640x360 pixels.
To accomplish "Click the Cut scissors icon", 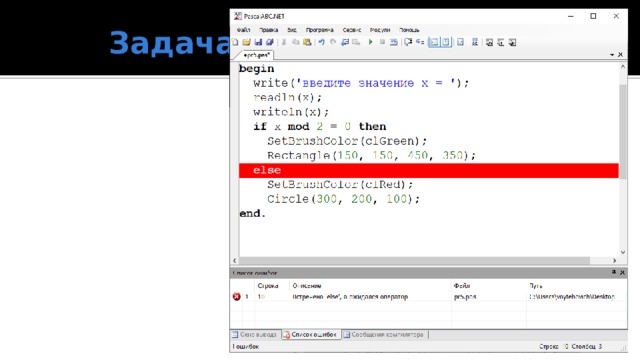I will pyautogui.click(x=284, y=42).
